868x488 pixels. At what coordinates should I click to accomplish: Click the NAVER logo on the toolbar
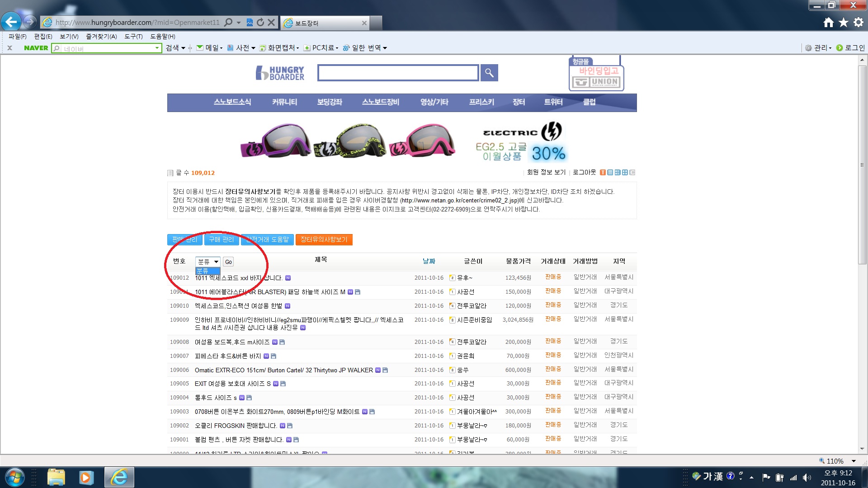tap(36, 48)
